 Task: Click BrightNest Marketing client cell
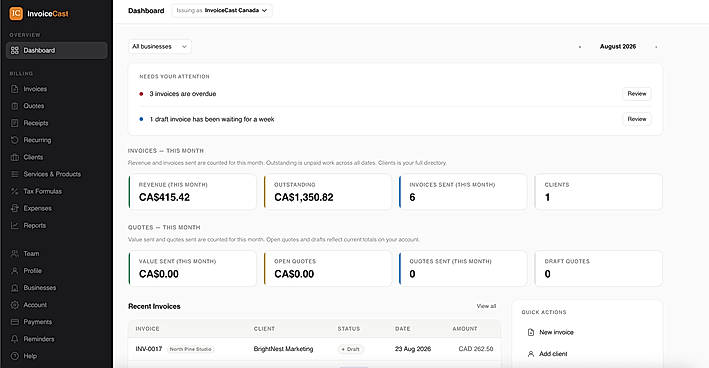(283, 349)
